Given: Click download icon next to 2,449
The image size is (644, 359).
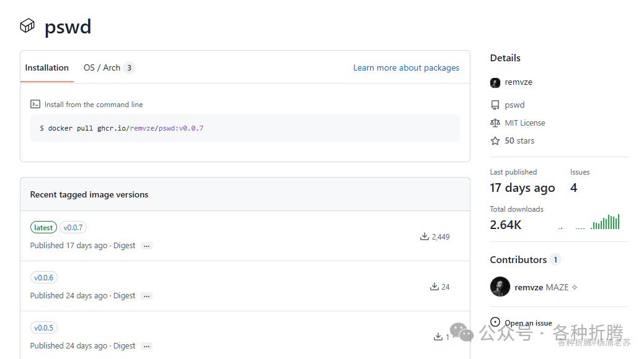Looking at the screenshot, I should (424, 236).
